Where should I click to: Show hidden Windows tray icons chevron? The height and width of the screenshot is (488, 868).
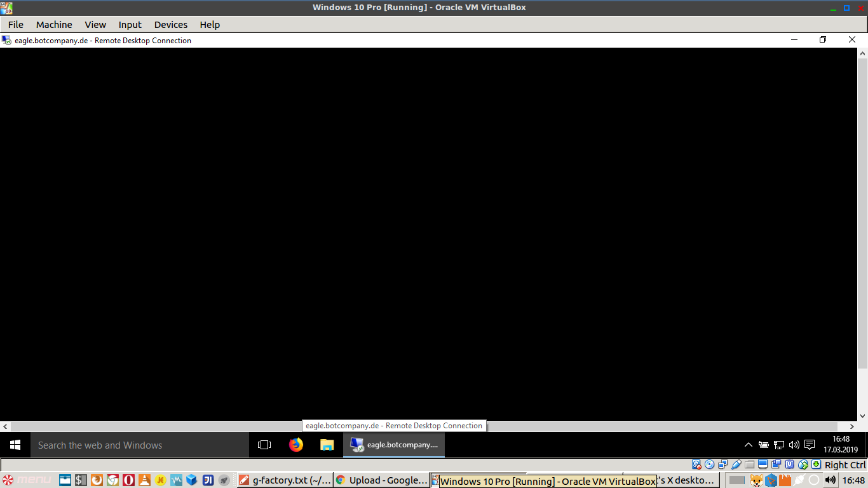click(x=748, y=445)
